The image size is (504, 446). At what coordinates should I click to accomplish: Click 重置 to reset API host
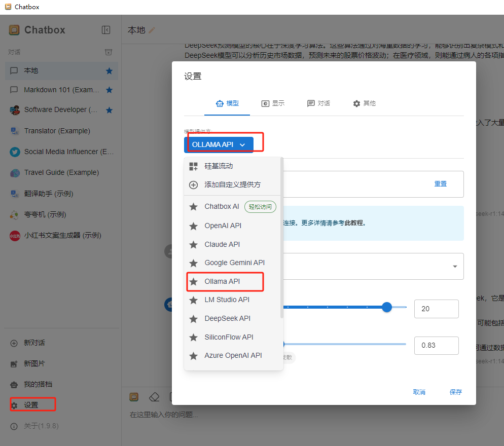[x=440, y=184]
